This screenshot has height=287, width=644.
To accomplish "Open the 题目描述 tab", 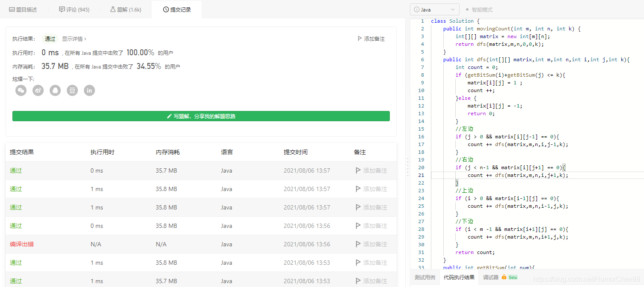I will pos(23,9).
